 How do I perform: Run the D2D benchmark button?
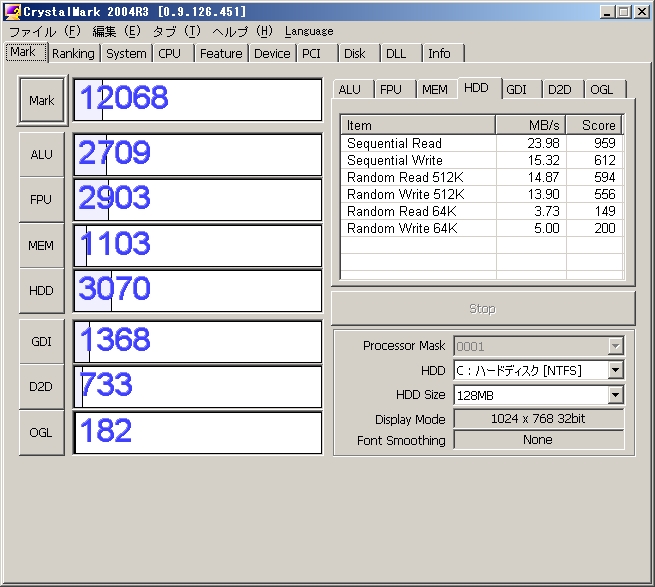coord(42,387)
